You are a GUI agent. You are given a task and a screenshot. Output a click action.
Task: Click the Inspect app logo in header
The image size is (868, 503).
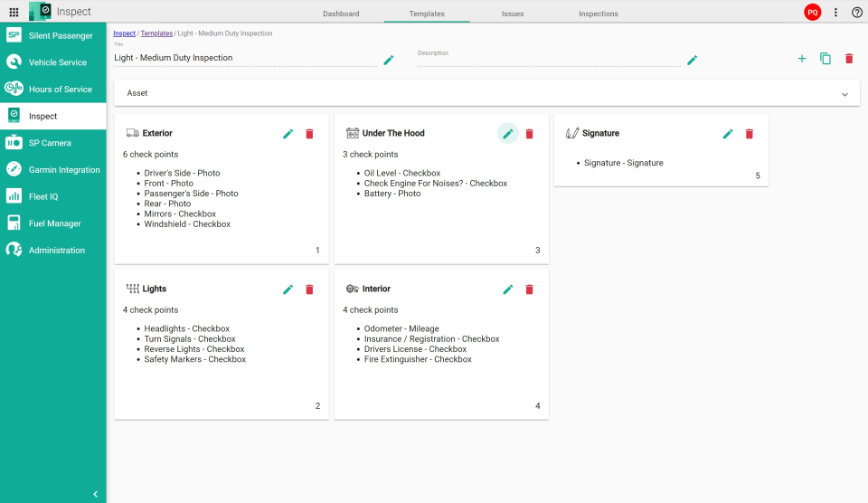(40, 11)
